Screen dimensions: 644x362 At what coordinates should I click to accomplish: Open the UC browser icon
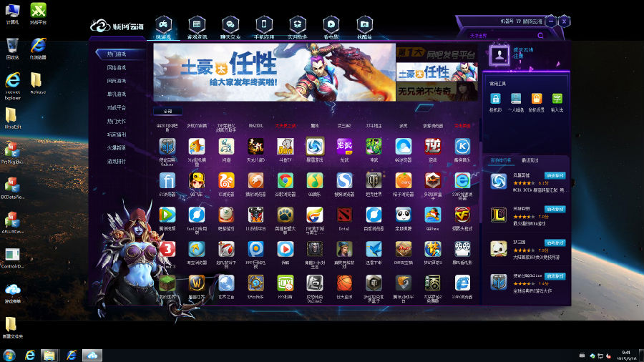226,180
